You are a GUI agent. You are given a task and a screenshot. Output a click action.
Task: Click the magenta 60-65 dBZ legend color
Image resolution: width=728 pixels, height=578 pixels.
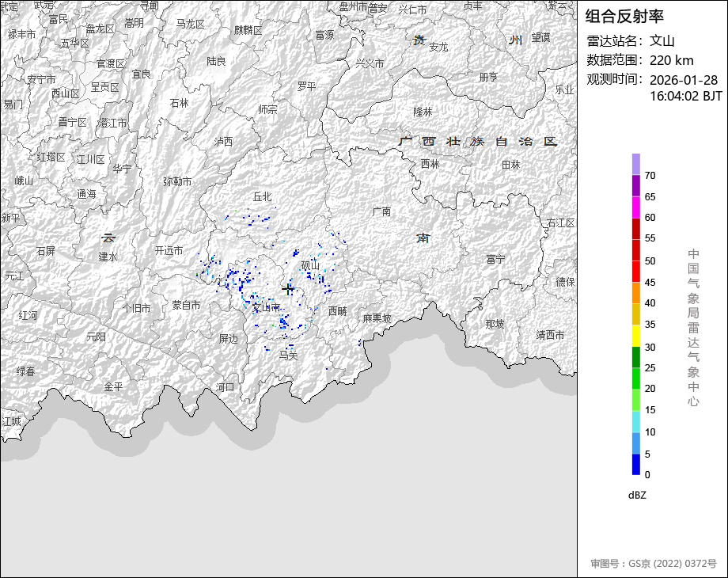pyautogui.click(x=636, y=207)
